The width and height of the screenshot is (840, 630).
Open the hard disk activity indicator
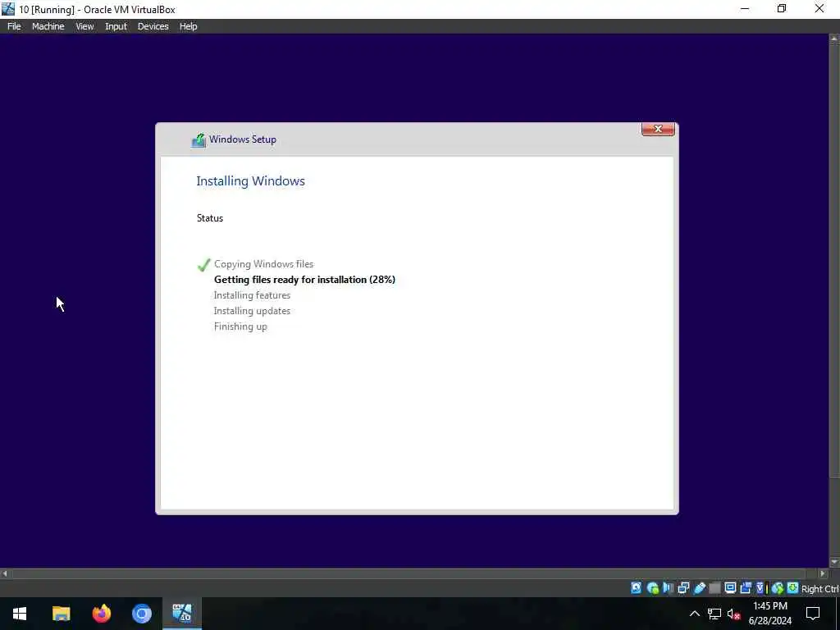click(636, 588)
